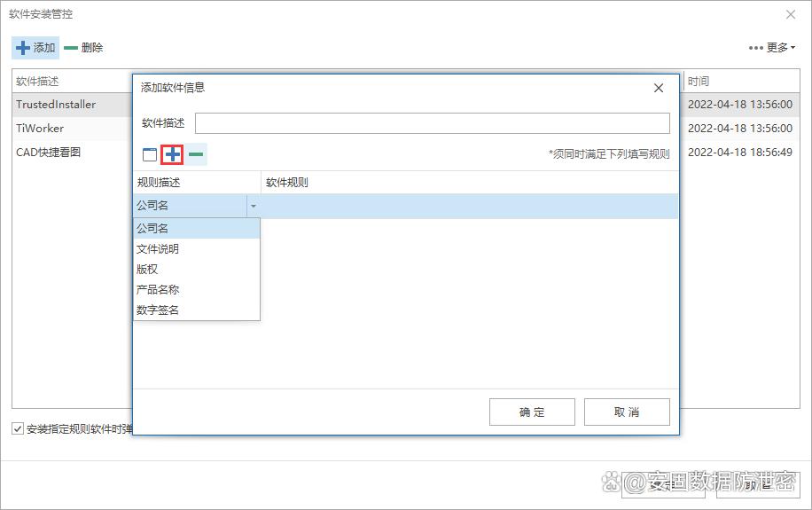Select the CAD快捷看图 row
The width and height of the screenshot is (812, 510).
pyautogui.click(x=72, y=153)
